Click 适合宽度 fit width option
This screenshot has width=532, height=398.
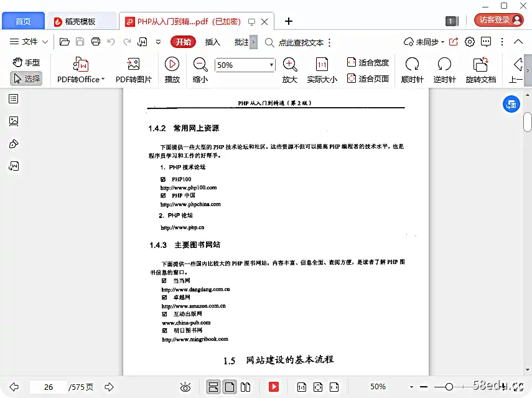click(368, 62)
